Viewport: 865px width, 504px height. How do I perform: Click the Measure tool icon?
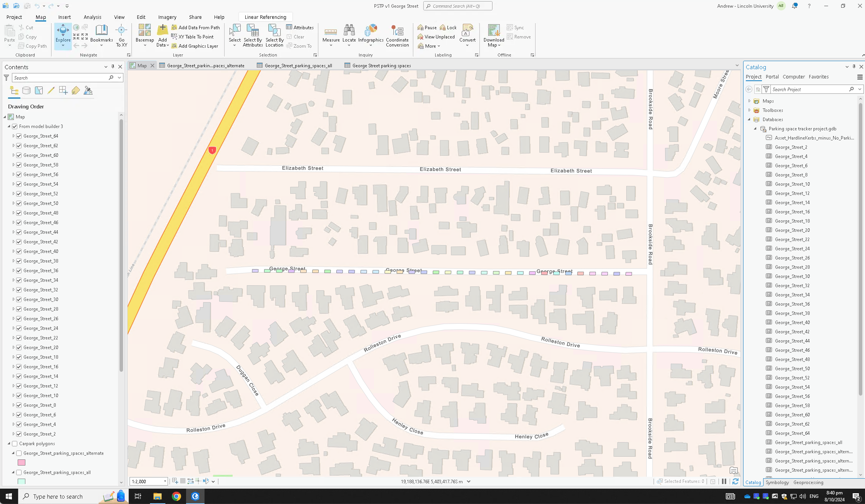[331, 32]
